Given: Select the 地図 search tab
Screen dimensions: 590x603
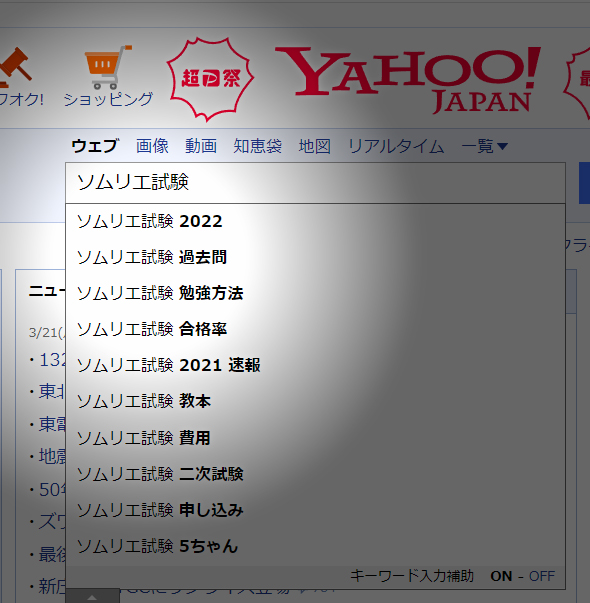Looking at the screenshot, I should coord(315,146).
